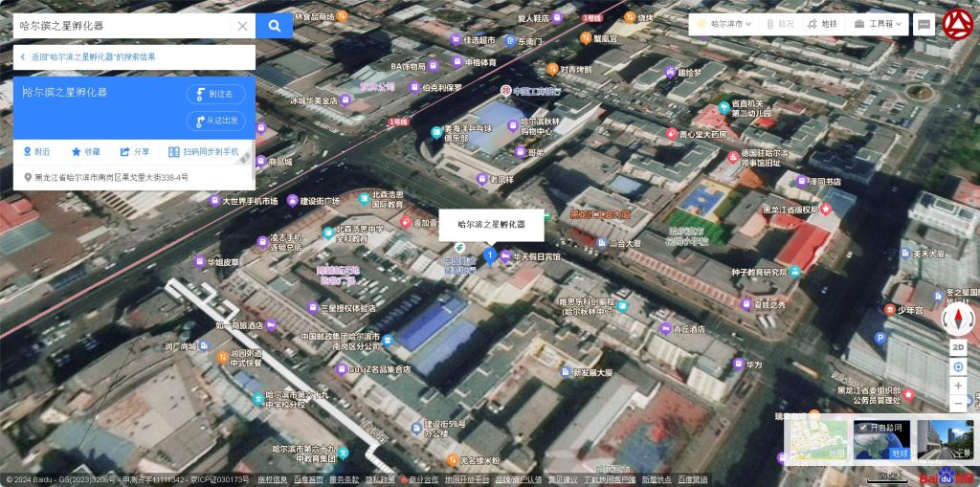980x487 pixels.
Task: Click the 中国邮政集团 post office icon
Action: pyautogui.click(x=388, y=341)
